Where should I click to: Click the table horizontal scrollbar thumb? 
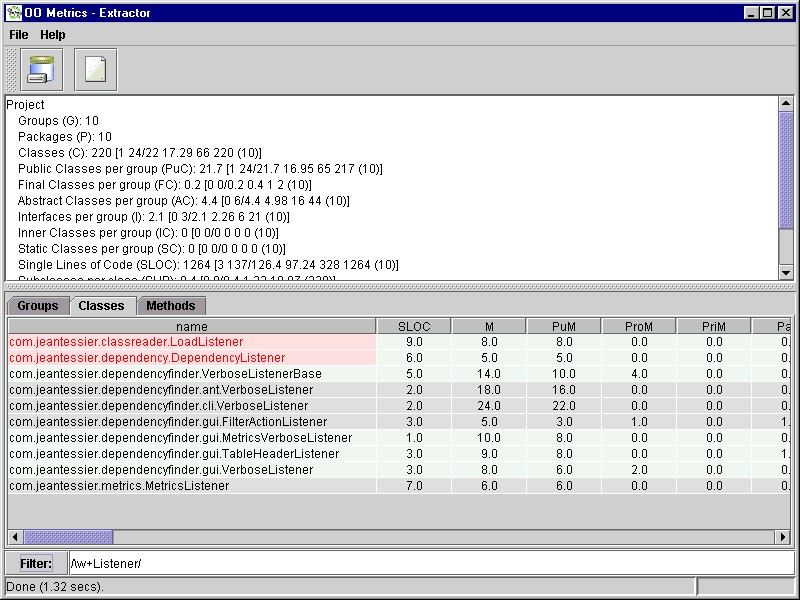(x=68, y=537)
